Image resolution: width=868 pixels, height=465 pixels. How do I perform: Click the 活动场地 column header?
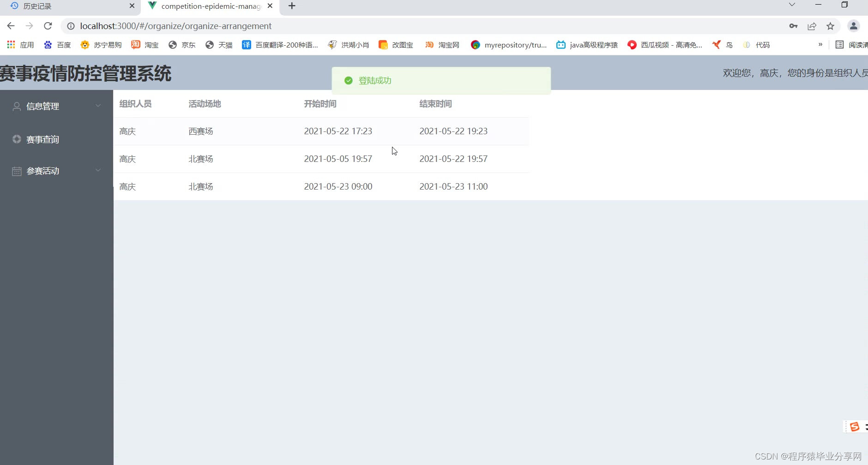(x=205, y=104)
